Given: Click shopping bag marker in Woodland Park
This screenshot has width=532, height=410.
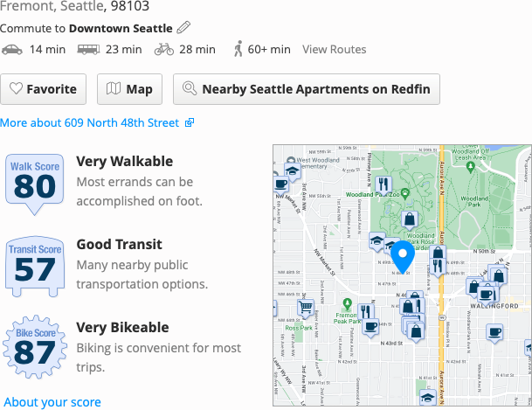Looking at the screenshot, I should click(408, 219).
